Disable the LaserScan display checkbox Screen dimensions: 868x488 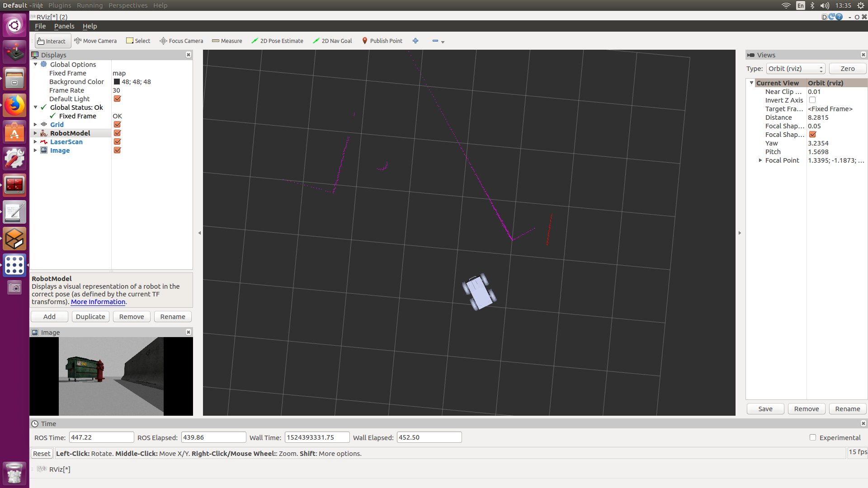tap(118, 141)
